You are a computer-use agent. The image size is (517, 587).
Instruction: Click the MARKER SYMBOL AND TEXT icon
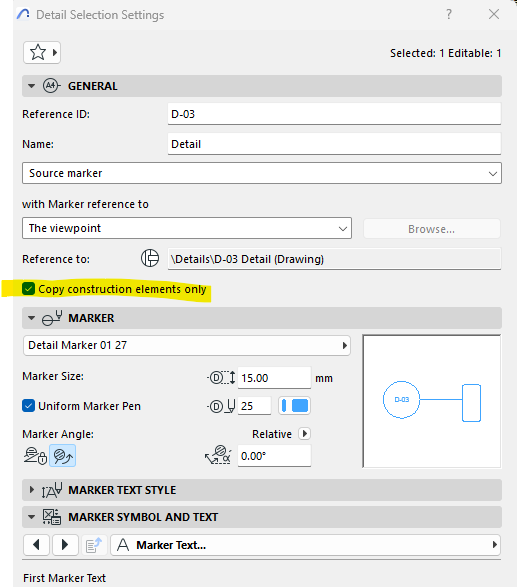pos(52,517)
